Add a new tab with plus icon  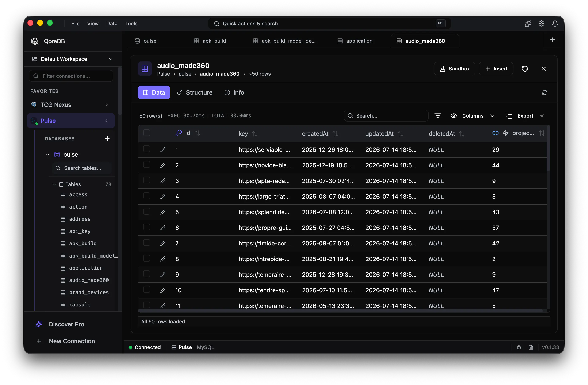pos(553,40)
